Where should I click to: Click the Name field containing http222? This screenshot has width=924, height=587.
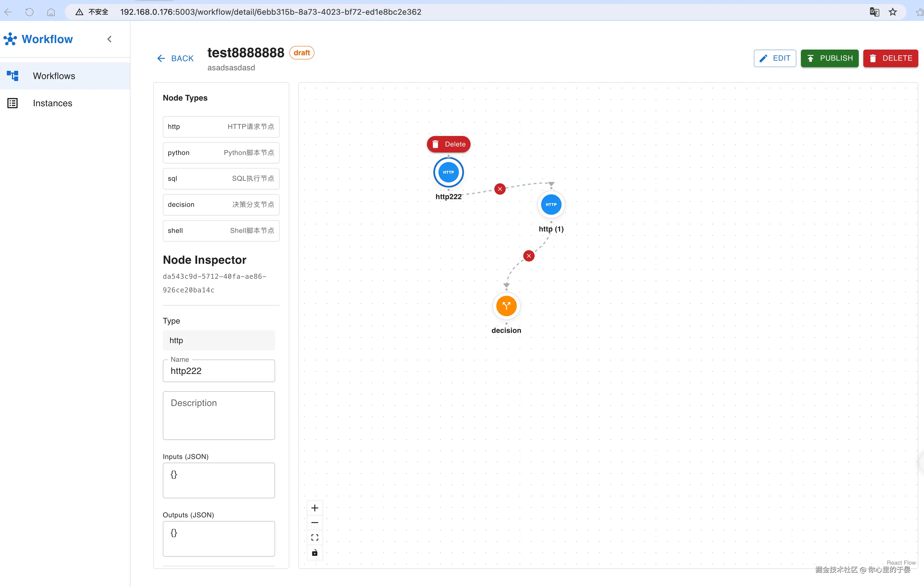pyautogui.click(x=219, y=371)
